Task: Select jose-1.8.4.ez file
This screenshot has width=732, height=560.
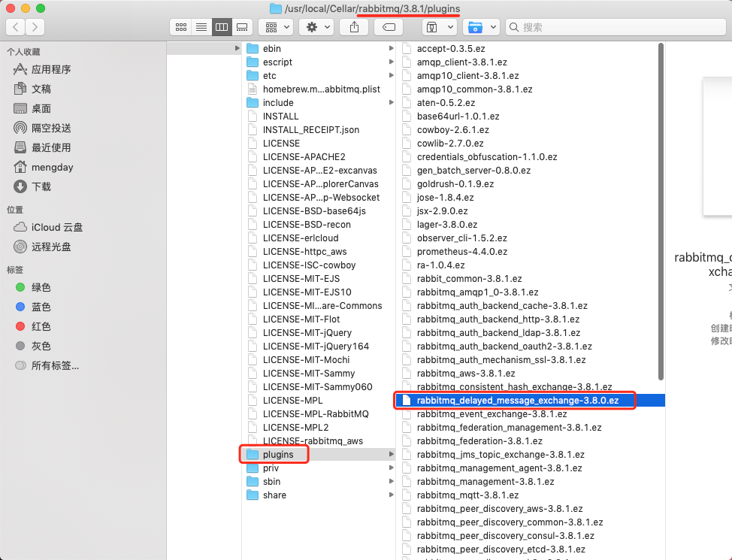Action: [530, 198]
